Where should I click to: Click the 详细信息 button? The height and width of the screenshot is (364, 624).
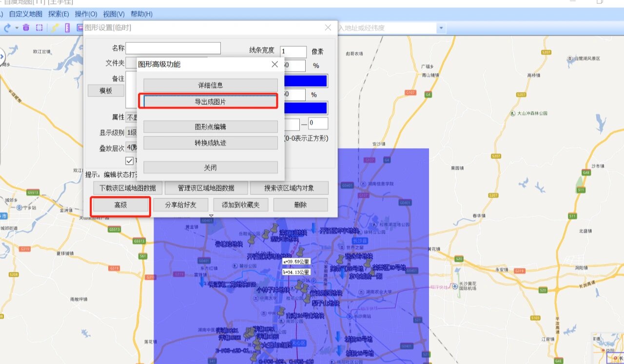pyautogui.click(x=211, y=85)
